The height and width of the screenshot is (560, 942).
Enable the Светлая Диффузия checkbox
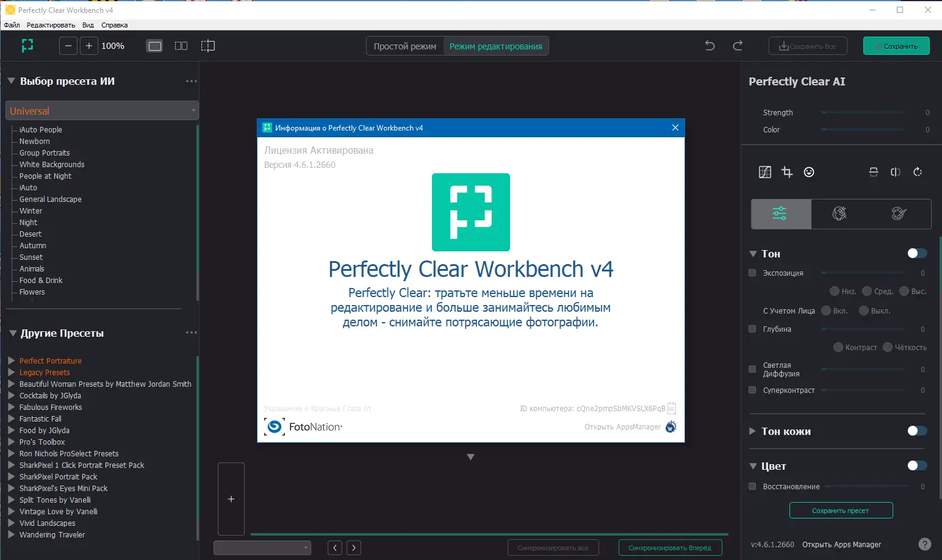(752, 369)
